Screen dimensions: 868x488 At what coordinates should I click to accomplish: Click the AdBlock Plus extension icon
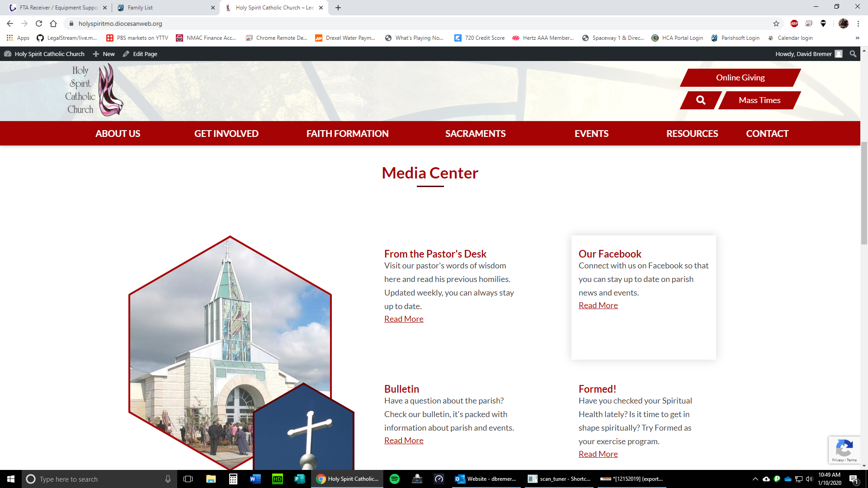coord(794,23)
